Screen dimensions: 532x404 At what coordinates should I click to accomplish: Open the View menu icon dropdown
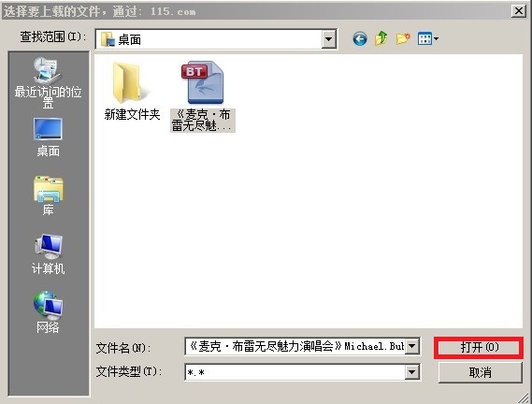coord(428,38)
